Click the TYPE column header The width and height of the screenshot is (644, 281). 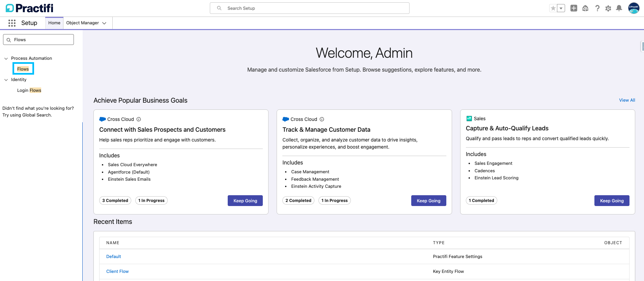tap(439, 243)
